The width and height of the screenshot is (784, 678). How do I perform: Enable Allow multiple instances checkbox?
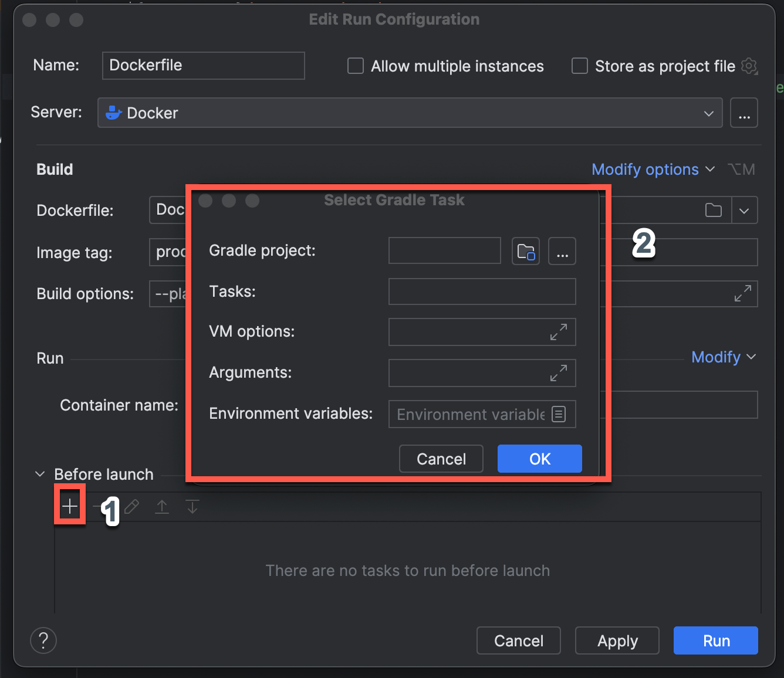356,66
